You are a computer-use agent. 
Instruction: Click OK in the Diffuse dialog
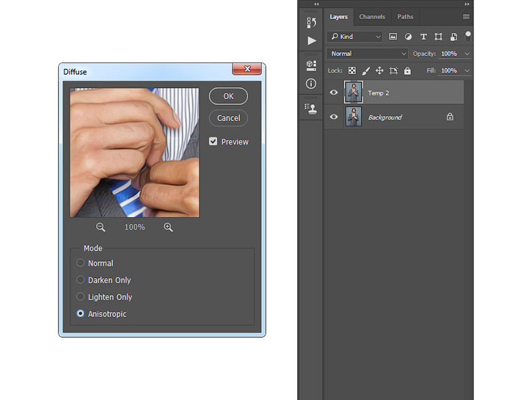(x=228, y=96)
